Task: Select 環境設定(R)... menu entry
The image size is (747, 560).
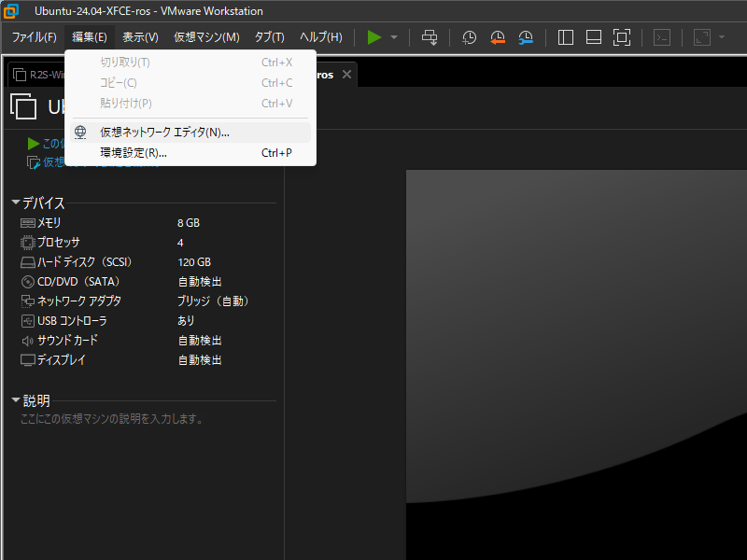Action: 190,153
